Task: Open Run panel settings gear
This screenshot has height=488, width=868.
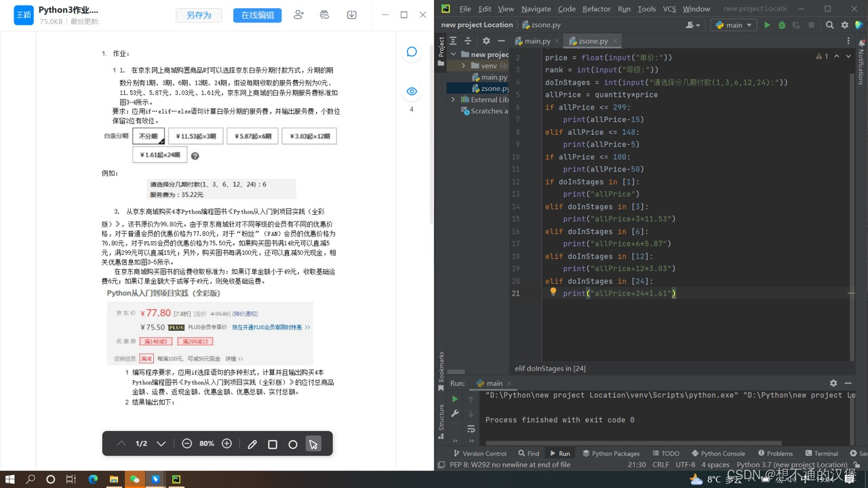Action: pos(833,383)
